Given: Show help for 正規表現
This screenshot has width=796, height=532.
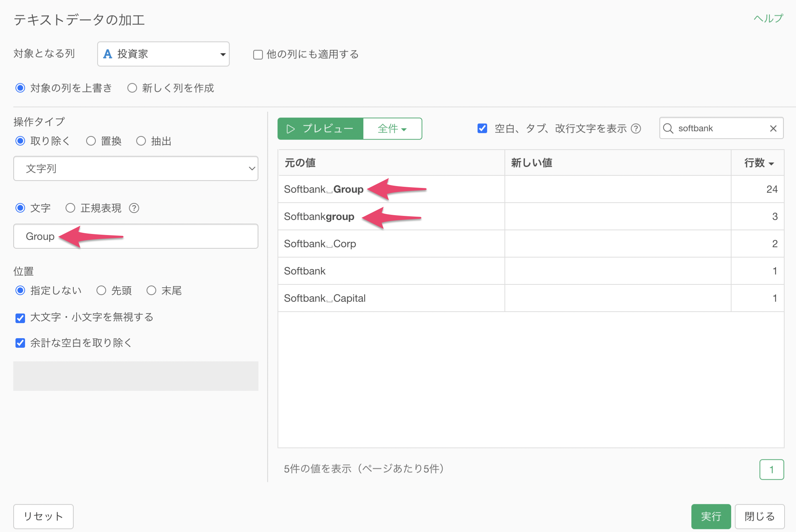Looking at the screenshot, I should click(x=134, y=208).
